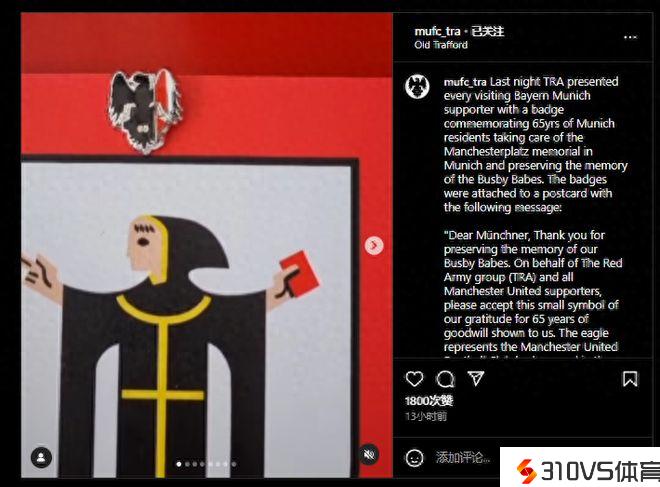Unmute the video with speaker icon
Screen dimensions: 660x487
point(369,455)
